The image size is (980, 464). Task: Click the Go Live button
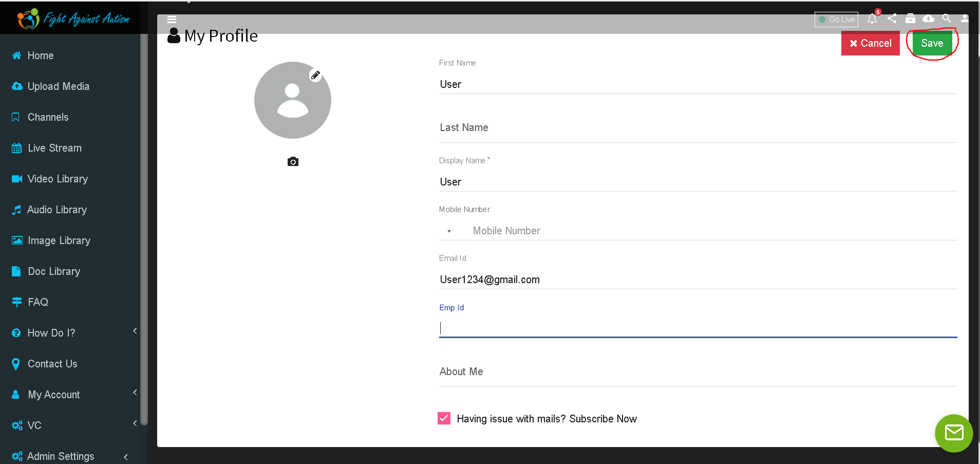click(836, 20)
